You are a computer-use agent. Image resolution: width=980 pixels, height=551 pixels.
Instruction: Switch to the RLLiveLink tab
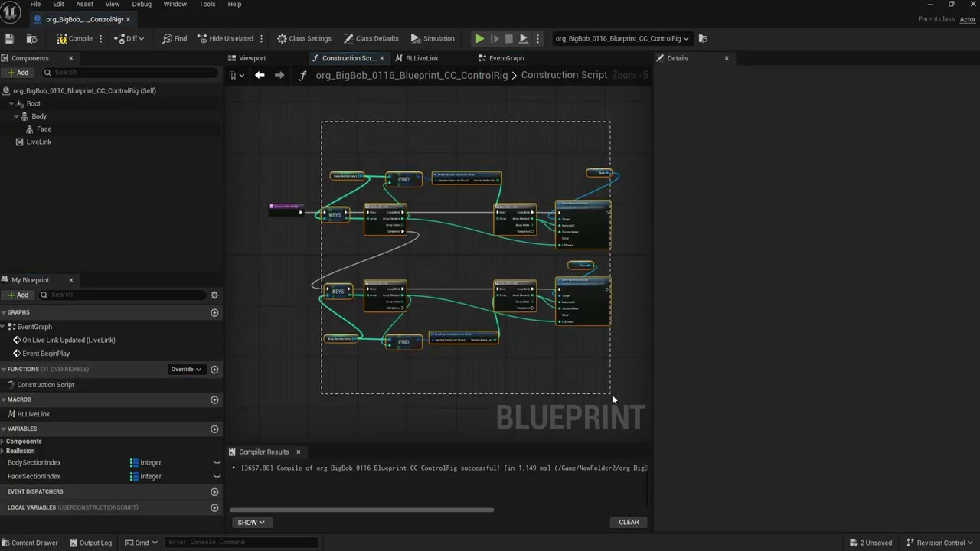(x=422, y=58)
